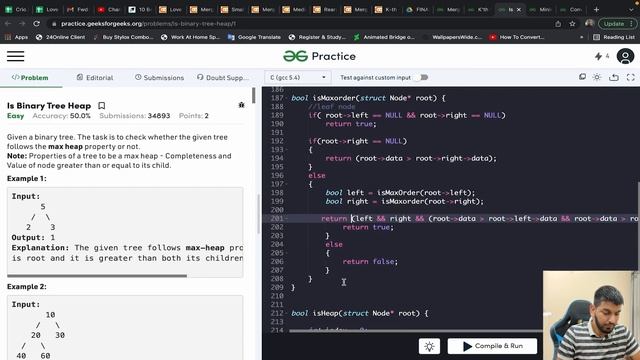The width and height of the screenshot is (640, 360).
Task: Open the C (gcc 5.4) language dropdown
Action: [x=298, y=77]
